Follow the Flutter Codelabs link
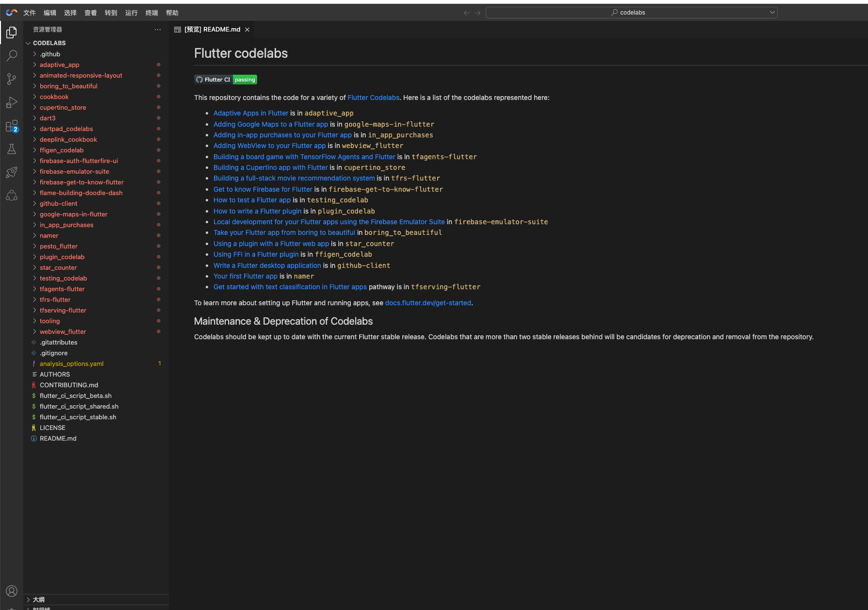868x610 pixels. click(x=373, y=98)
